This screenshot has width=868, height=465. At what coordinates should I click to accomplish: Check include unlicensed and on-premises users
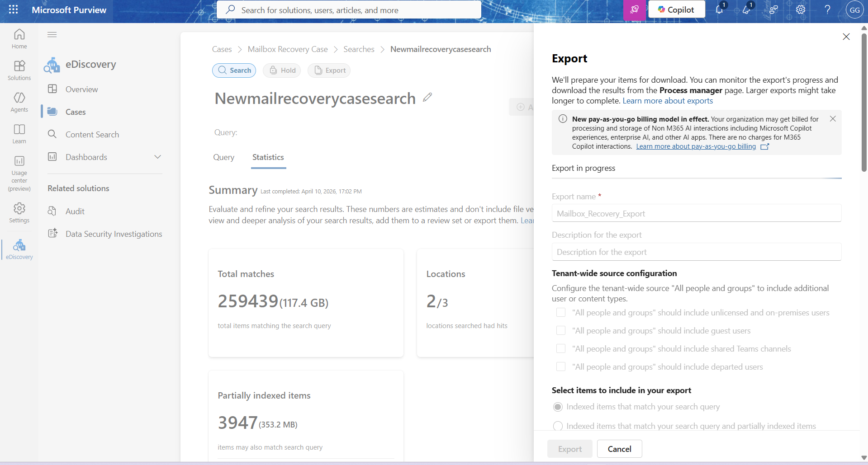click(x=561, y=312)
